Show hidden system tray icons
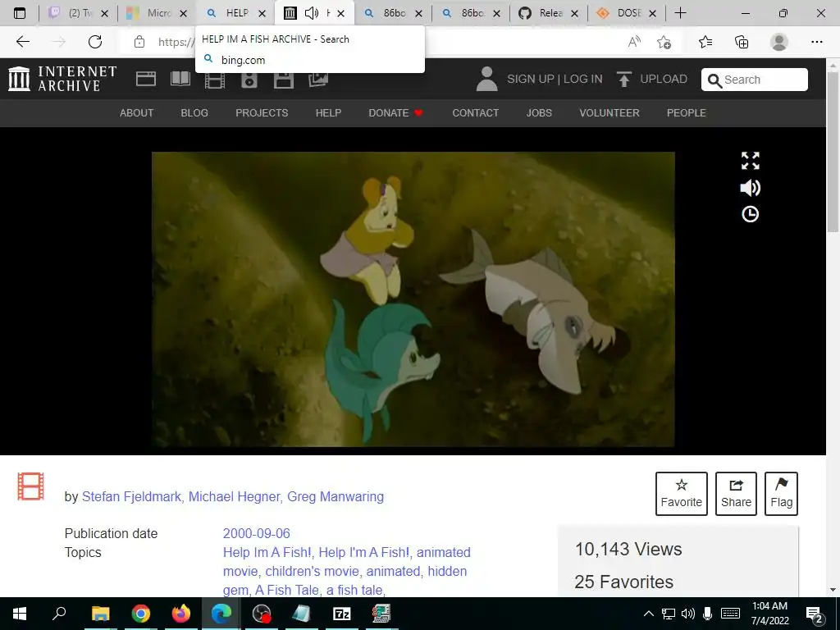 648,614
